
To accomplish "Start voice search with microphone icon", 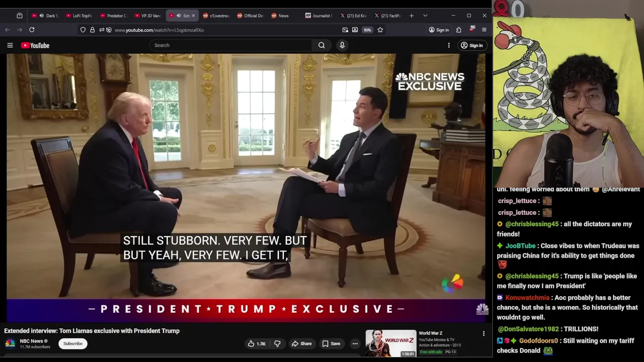I will (342, 45).
